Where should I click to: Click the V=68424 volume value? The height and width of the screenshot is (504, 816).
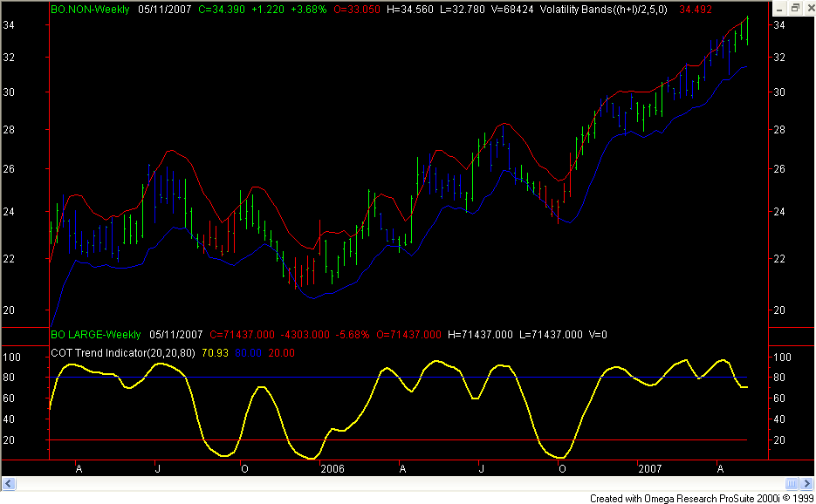(512, 10)
